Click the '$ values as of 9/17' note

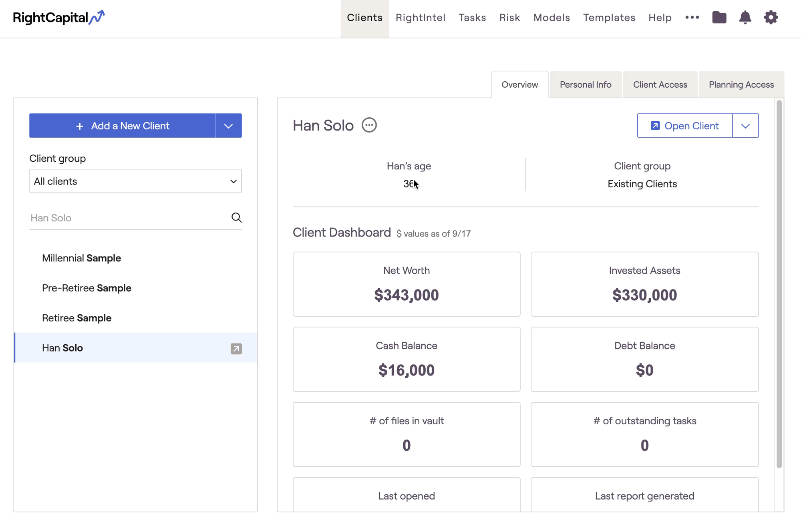(433, 234)
